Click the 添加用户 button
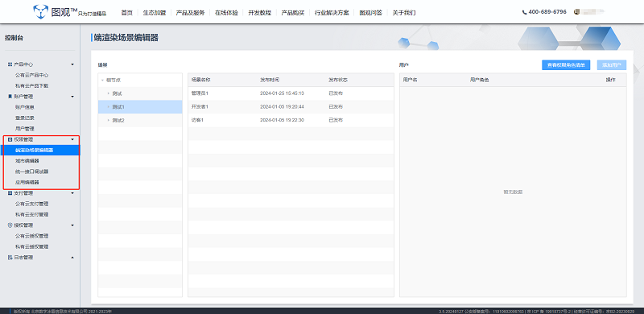This screenshot has width=644, height=314. (x=612, y=65)
